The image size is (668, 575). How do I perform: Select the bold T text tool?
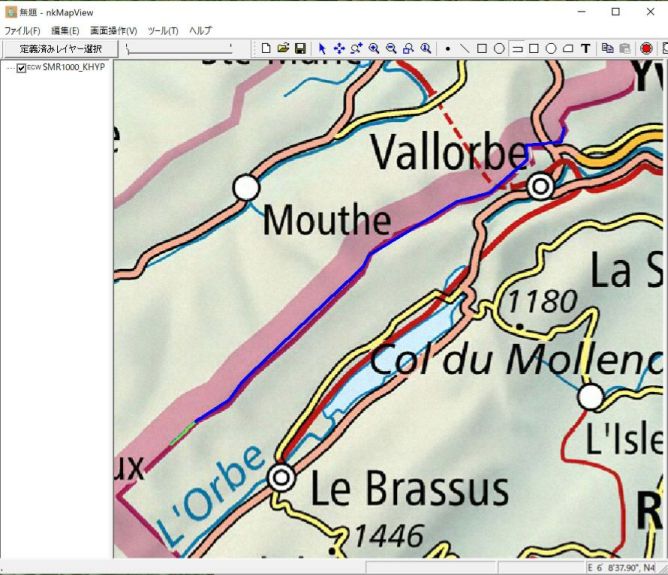pyautogui.click(x=585, y=48)
